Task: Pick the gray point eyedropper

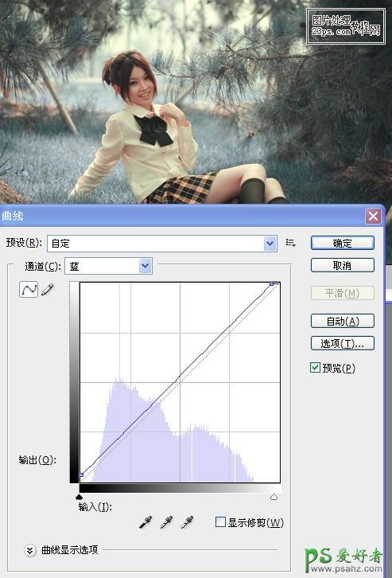Action: [x=166, y=522]
